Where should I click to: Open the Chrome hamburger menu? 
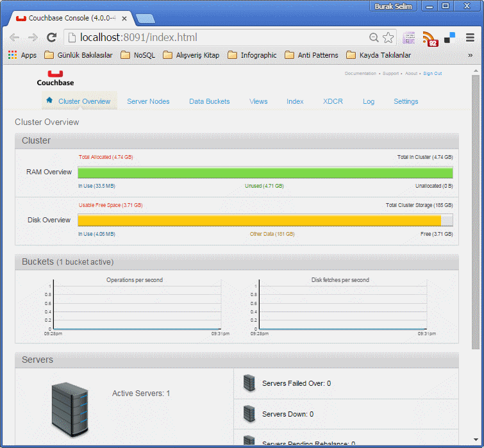point(470,38)
